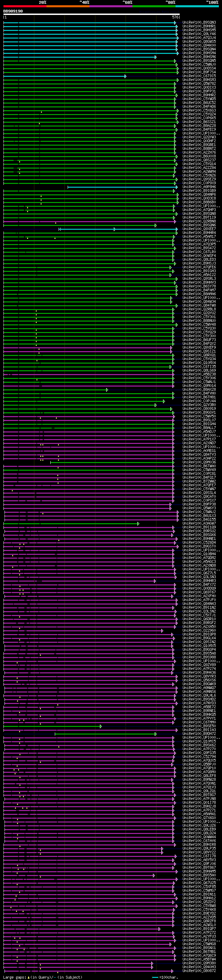Image resolution: width=222 pixels, height=980 pixels.
Task: Select UniRef100_Q84TW8 label
Action: pyautogui.click(x=199, y=306)
